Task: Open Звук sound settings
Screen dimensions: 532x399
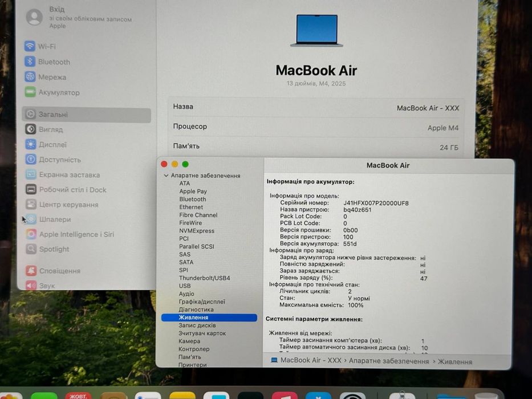Action: click(x=40, y=286)
